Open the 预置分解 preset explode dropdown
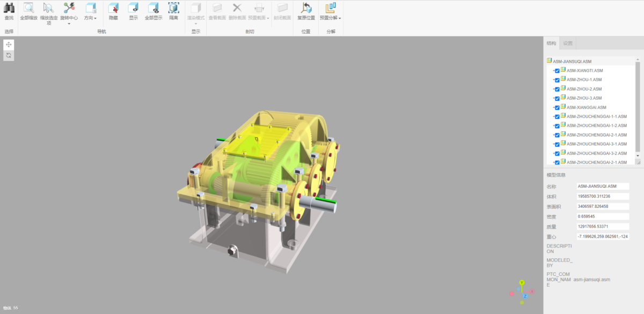This screenshot has width=644, height=314. pos(330,18)
